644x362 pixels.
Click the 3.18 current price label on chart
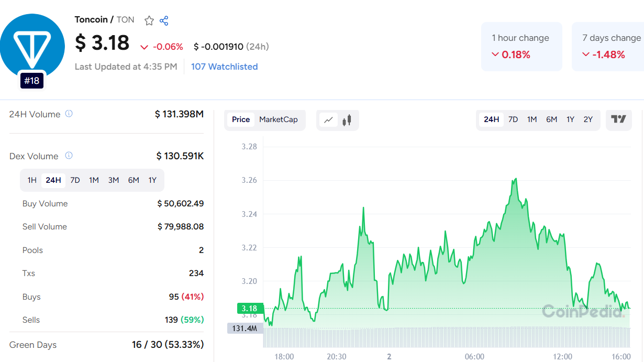pos(249,308)
